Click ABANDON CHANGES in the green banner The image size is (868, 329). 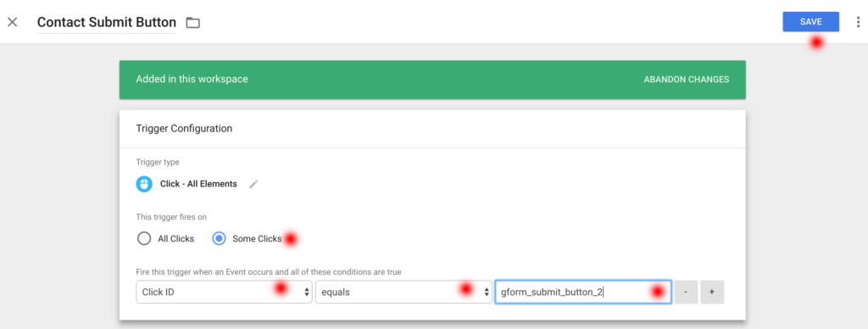687,79
